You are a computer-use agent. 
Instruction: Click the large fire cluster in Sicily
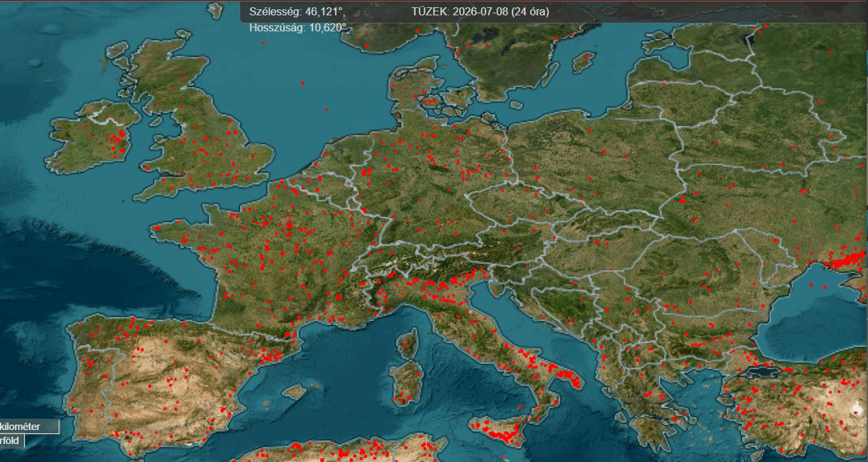pos(504,435)
